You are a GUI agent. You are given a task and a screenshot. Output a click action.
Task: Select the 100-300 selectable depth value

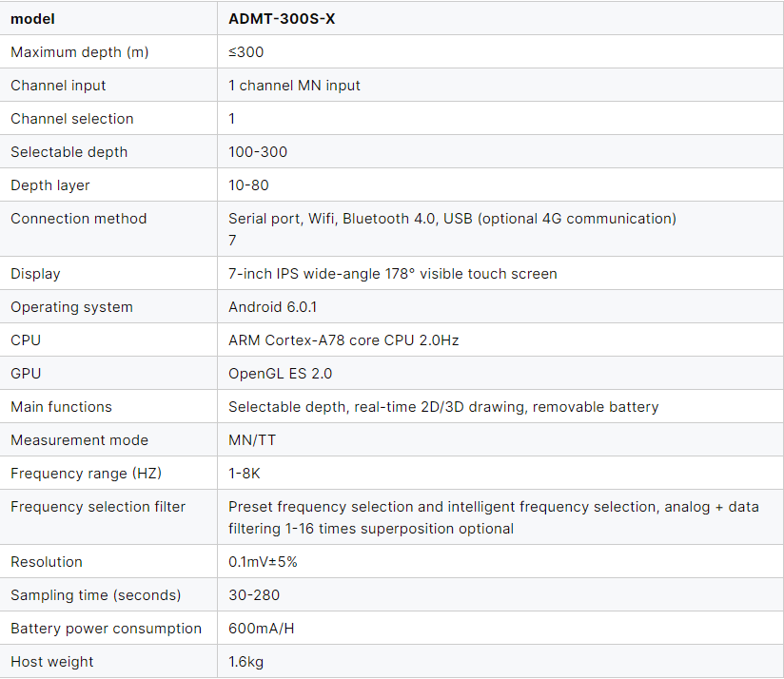point(258,152)
